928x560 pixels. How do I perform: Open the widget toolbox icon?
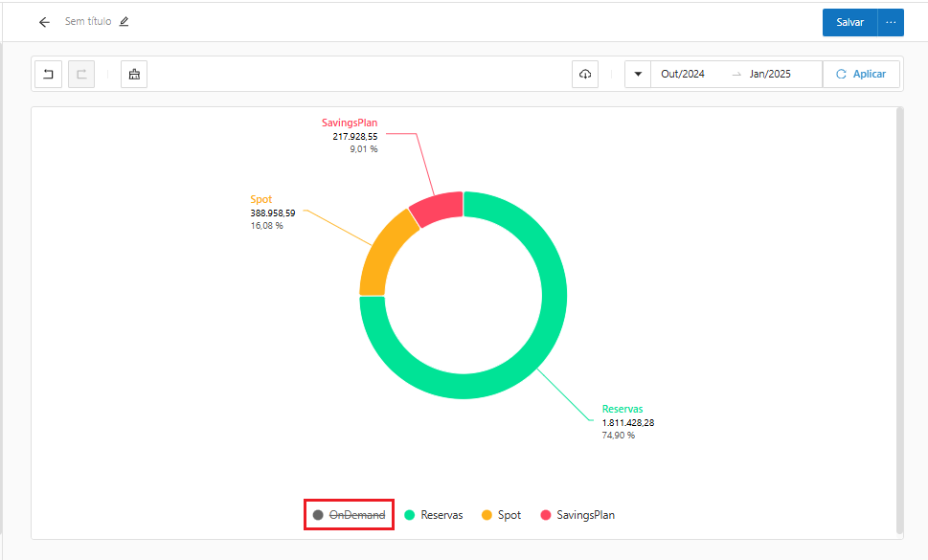coord(134,75)
